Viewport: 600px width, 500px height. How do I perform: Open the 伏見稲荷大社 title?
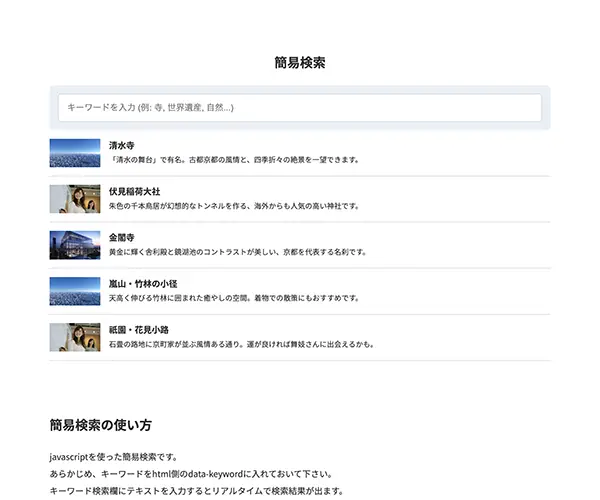[x=134, y=191]
